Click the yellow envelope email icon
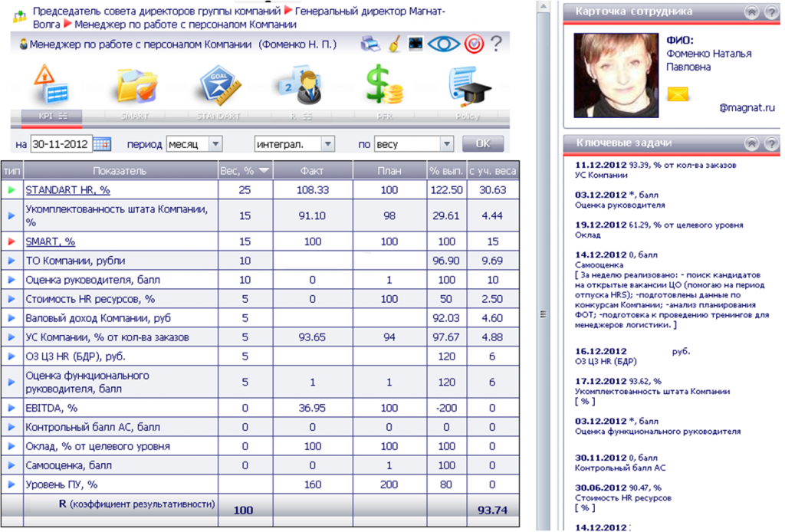This screenshot has width=785, height=532. pos(678,94)
